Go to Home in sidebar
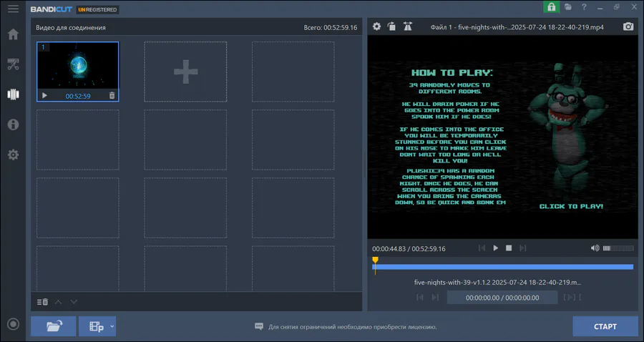The width and height of the screenshot is (644, 342). tap(13, 34)
